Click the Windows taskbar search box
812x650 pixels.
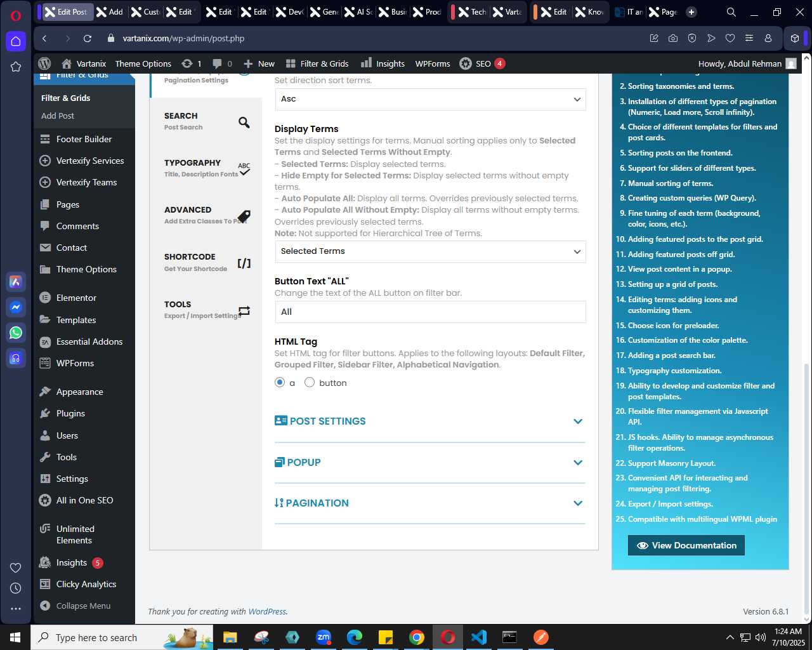point(122,637)
